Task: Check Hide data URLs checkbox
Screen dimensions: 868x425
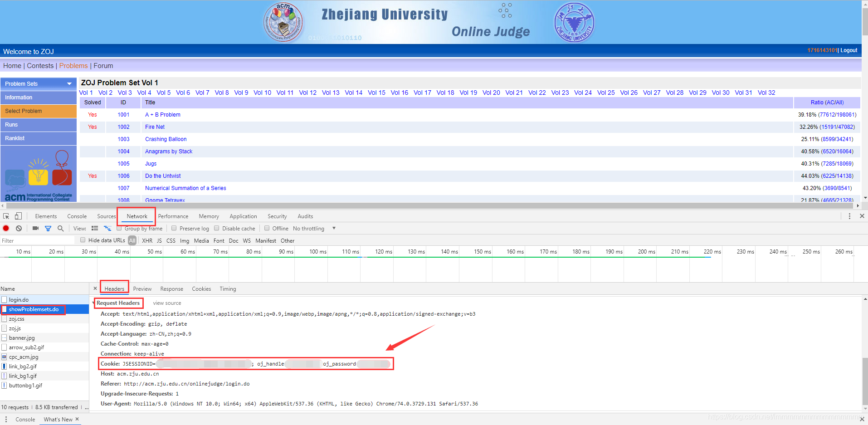Action: pos(83,240)
